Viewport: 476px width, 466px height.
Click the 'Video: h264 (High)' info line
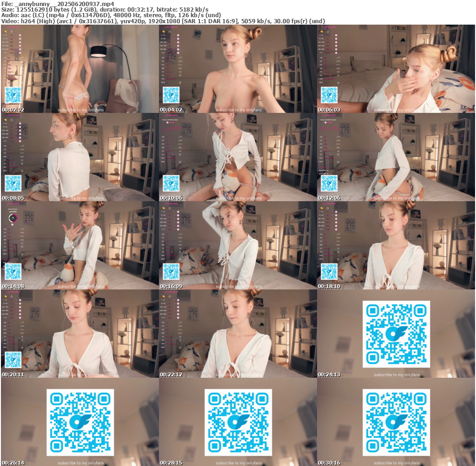[x=163, y=21]
